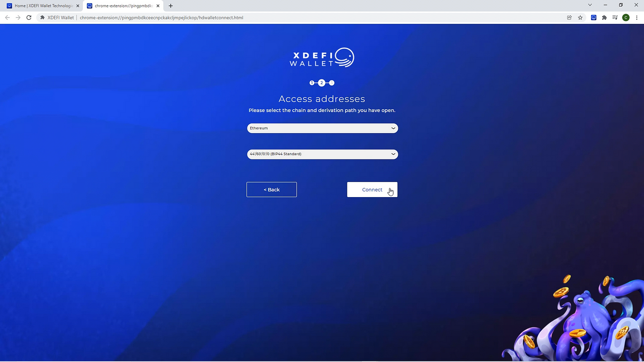Switch to Home | XDEFI Wallet tab
This screenshot has height=362, width=644.
[x=41, y=6]
